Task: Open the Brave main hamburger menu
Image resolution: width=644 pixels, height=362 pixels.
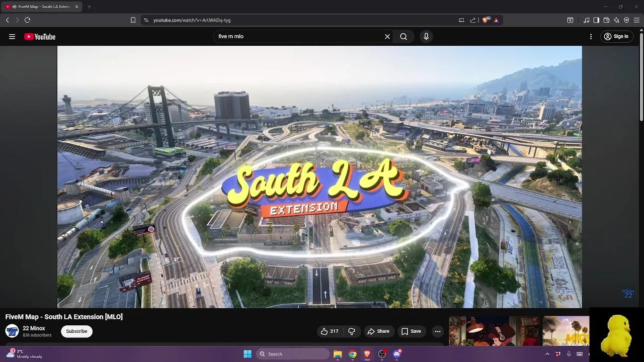Action: (x=636, y=20)
